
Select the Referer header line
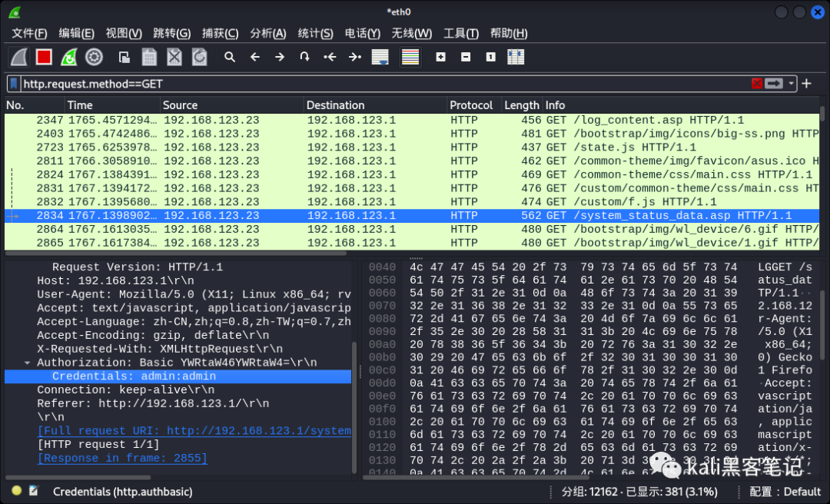[x=153, y=403]
